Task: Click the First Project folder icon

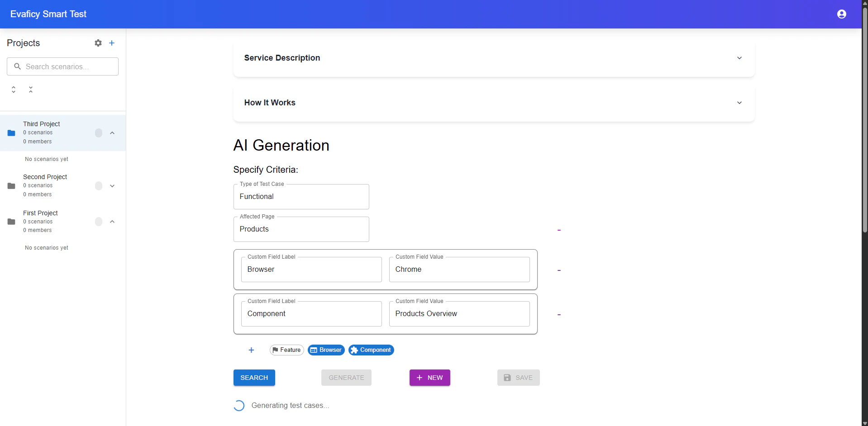Action: [x=11, y=222]
